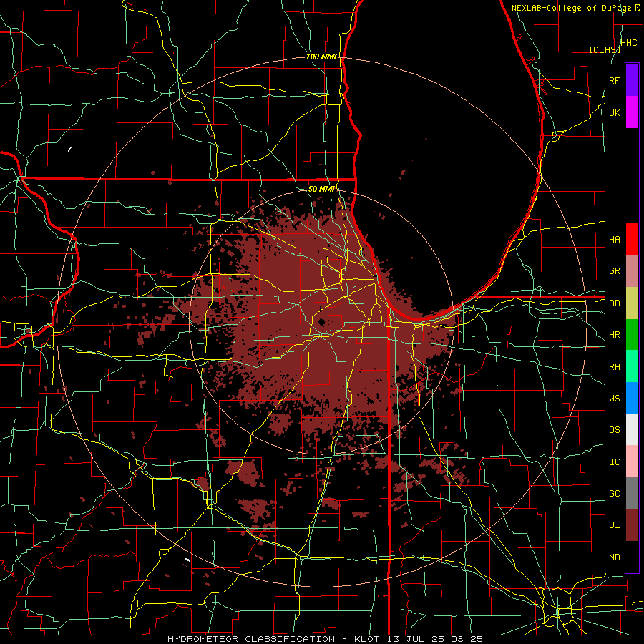Click the DS legend label
Image resolution: width=644 pixels, height=644 pixels.
click(x=614, y=430)
